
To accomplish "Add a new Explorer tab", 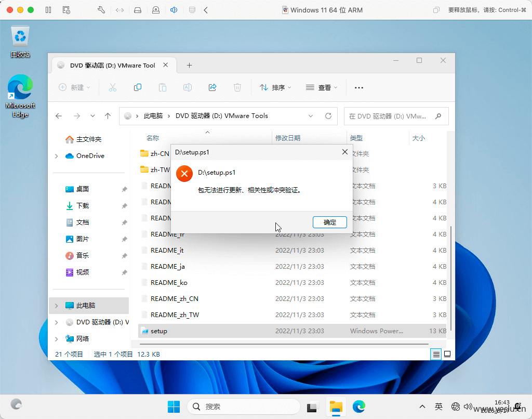I will 189,65.
